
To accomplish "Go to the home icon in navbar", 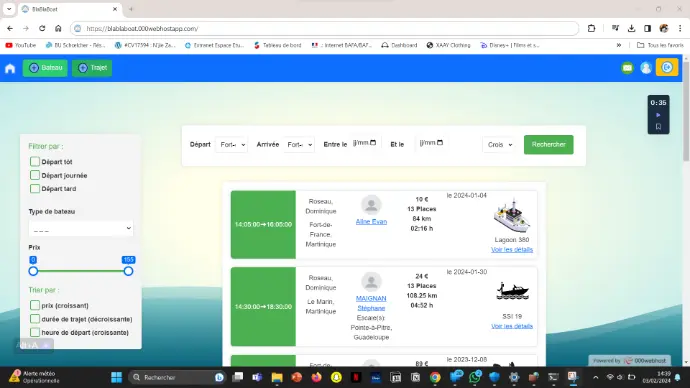I will (x=10, y=68).
